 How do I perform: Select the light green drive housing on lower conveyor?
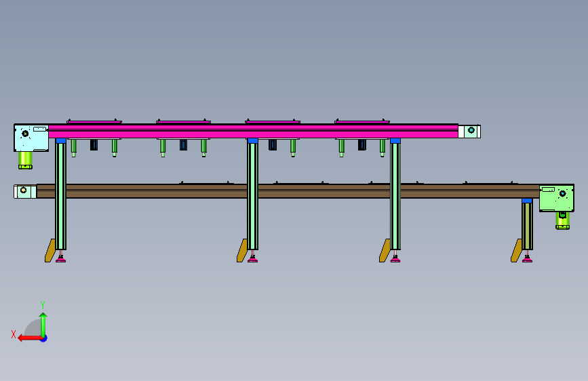(557, 198)
